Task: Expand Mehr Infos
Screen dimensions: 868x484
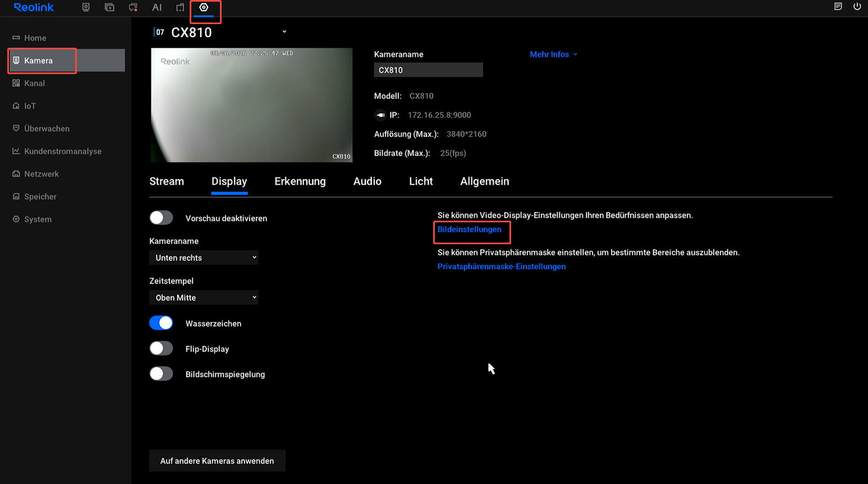Action: click(x=553, y=54)
